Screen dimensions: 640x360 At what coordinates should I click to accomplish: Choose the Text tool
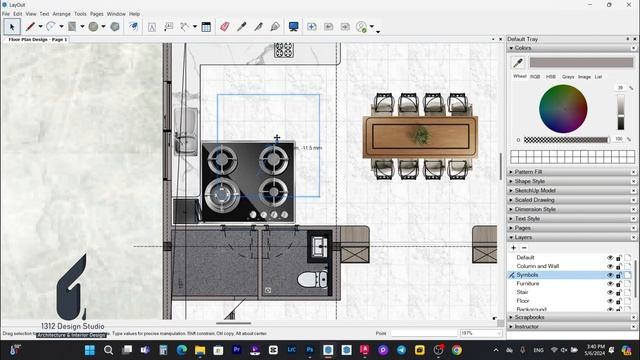pos(152,27)
